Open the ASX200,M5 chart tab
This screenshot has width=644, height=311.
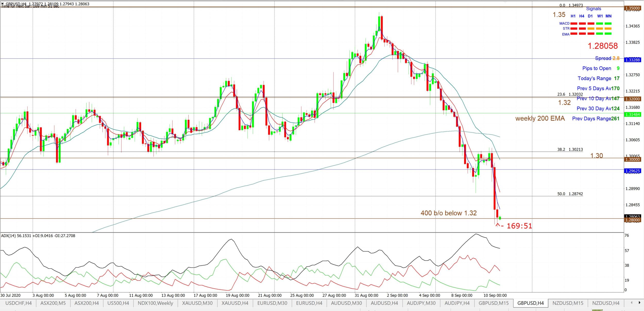[53, 303]
